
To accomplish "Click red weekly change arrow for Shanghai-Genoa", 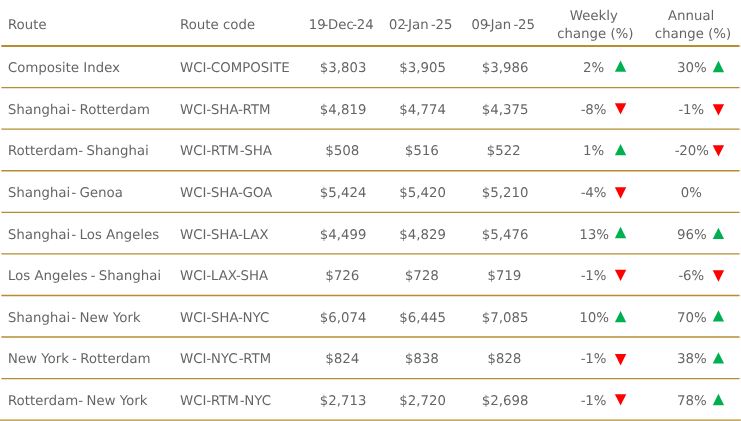I will tap(620, 193).
